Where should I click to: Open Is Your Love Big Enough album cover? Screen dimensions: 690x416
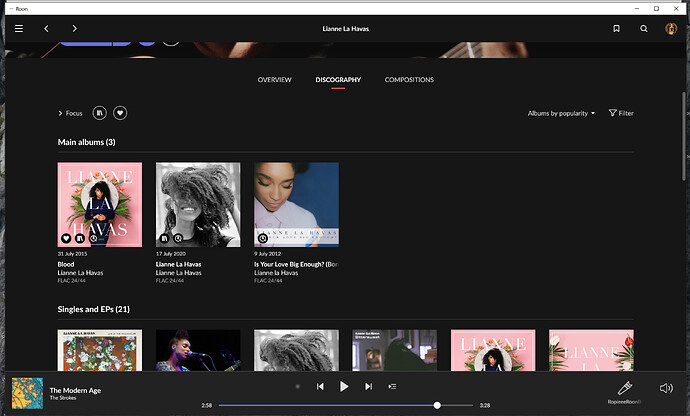click(297, 205)
